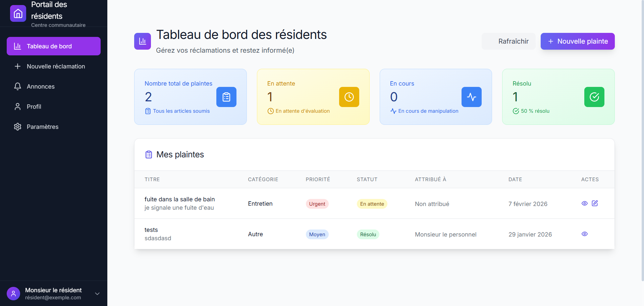This screenshot has height=306, width=644.
Task: Click the Annonces bell icon
Action: [17, 86]
